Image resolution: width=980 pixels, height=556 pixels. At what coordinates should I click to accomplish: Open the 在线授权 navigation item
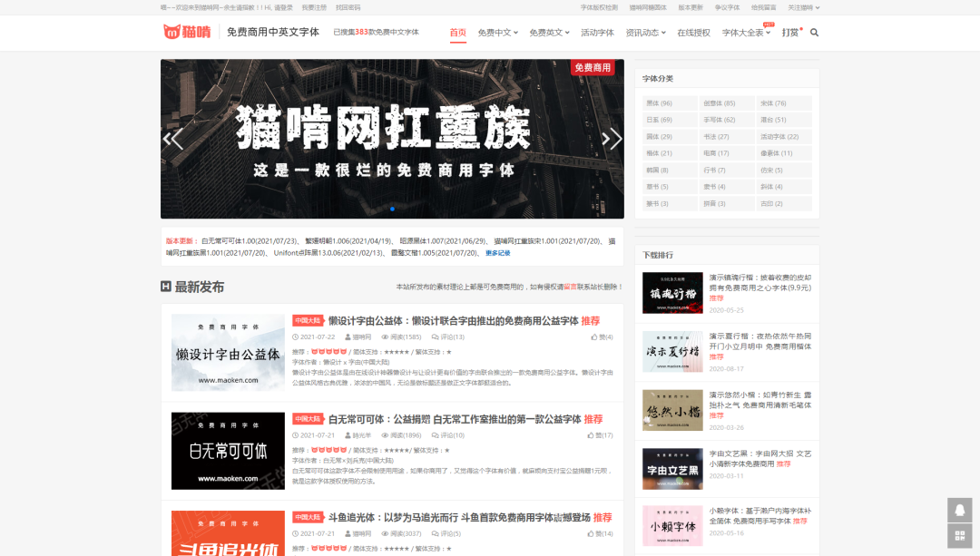694,33
